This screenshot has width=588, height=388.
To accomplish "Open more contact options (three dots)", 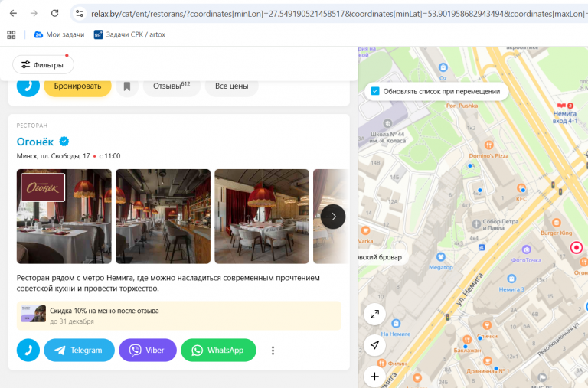I will (x=273, y=351).
